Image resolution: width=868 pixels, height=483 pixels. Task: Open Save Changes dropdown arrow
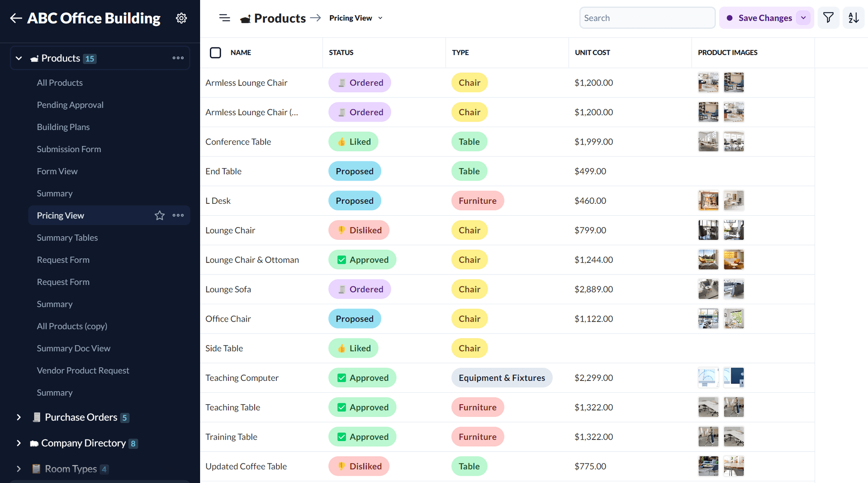(x=803, y=18)
